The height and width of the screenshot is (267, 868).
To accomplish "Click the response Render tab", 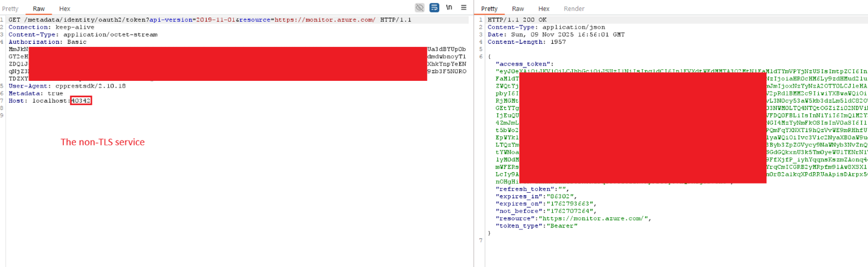I will pos(574,9).
